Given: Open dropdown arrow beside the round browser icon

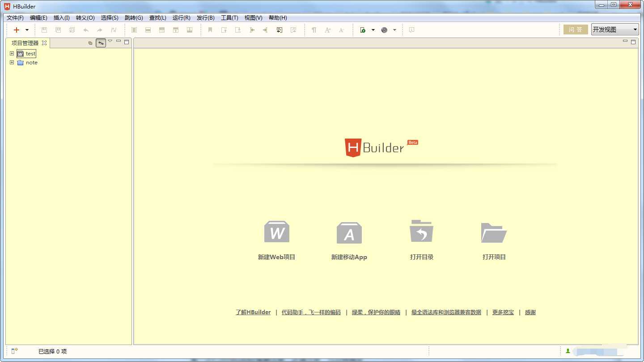Looking at the screenshot, I should pyautogui.click(x=394, y=30).
